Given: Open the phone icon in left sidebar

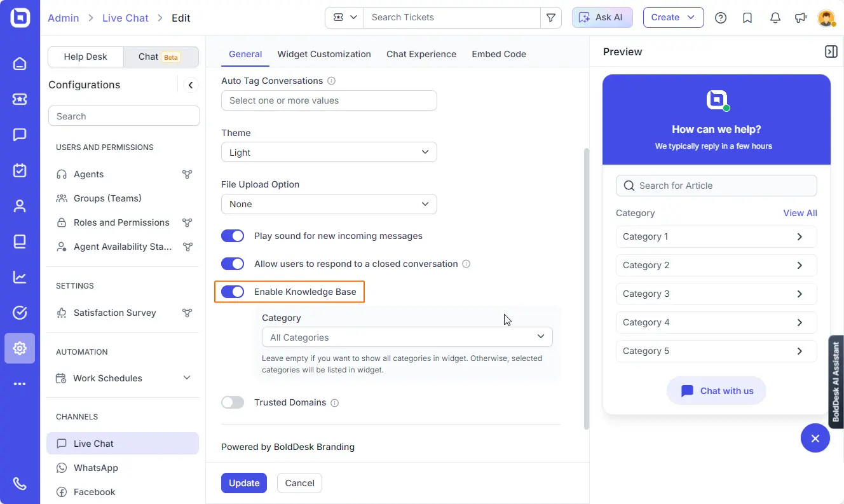Looking at the screenshot, I should [20, 484].
